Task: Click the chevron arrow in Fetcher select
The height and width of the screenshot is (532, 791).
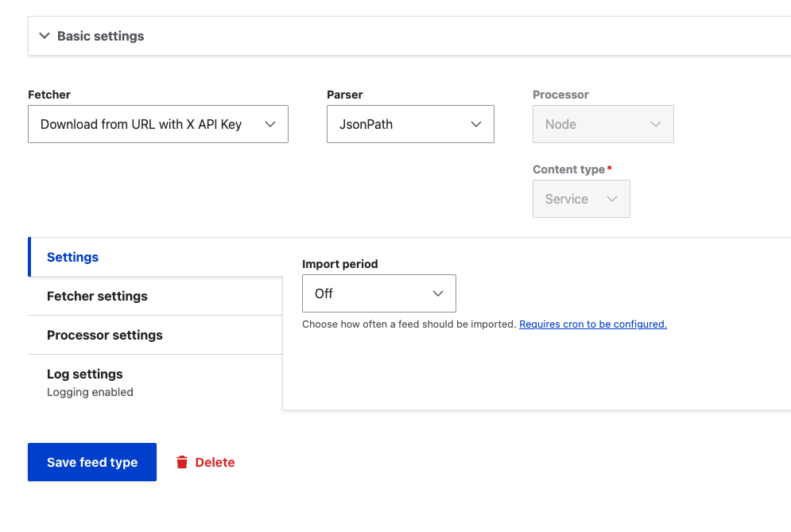Action: click(270, 124)
